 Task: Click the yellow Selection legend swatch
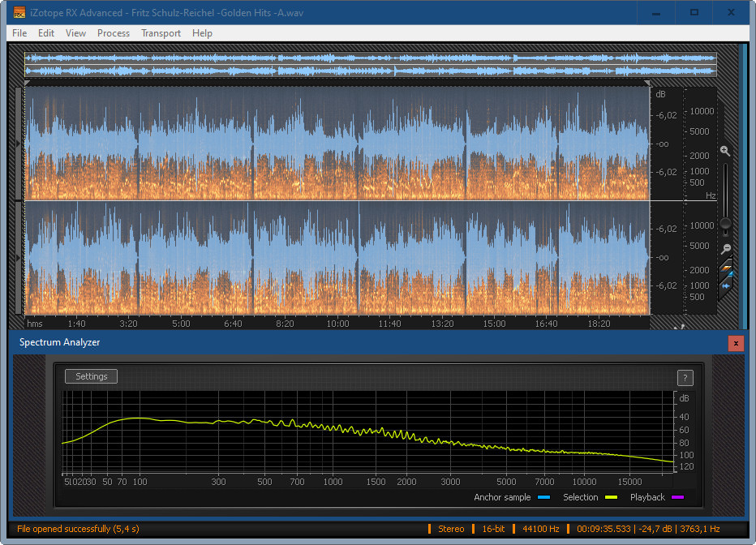612,497
